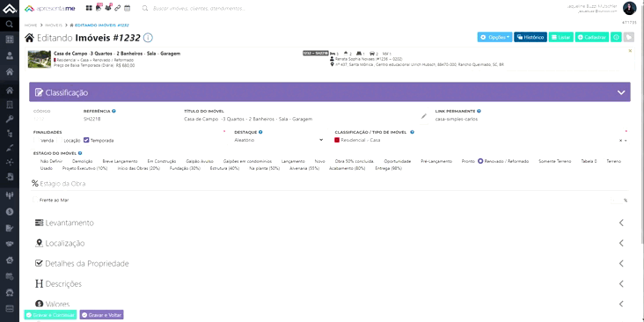
Task: Click Gravar e Continuar button
Action: pyautogui.click(x=50, y=315)
